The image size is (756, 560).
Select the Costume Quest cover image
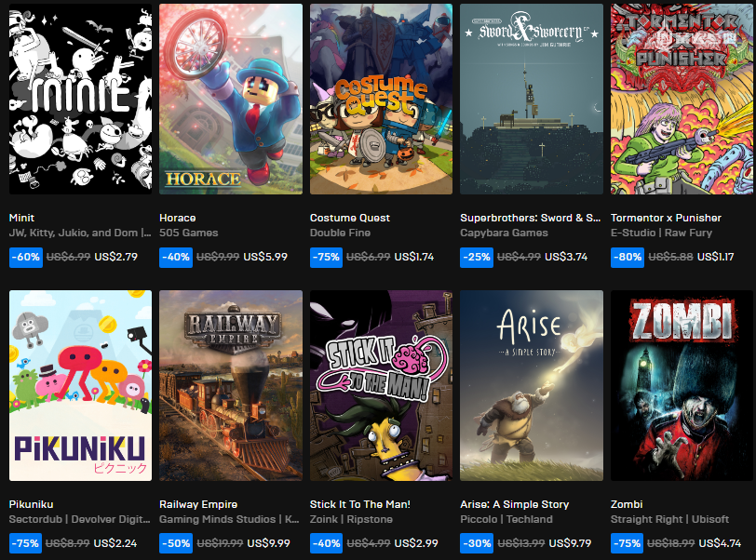pyautogui.click(x=381, y=100)
